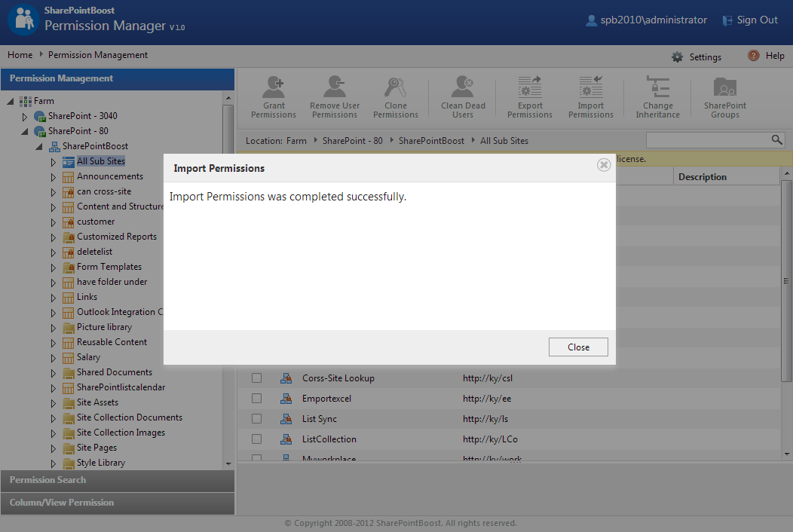Click the Settings gear icon
Image resolution: width=793 pixels, height=532 pixels.
pyautogui.click(x=677, y=57)
